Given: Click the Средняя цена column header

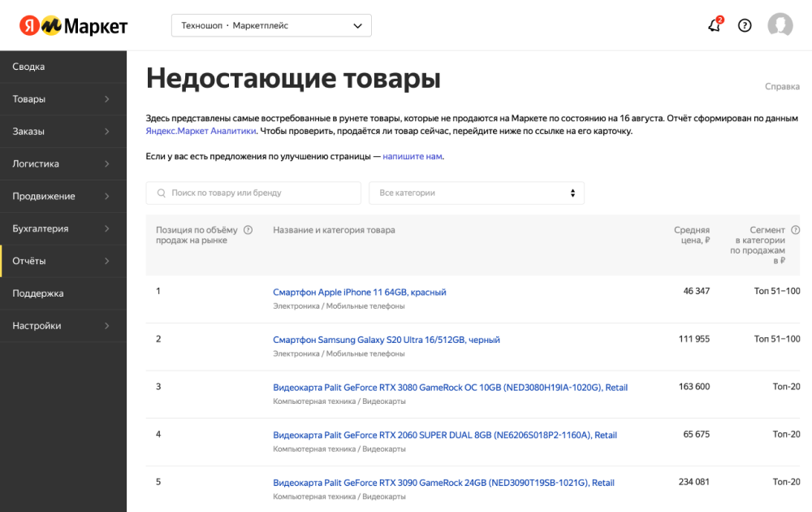Looking at the screenshot, I should (x=691, y=235).
